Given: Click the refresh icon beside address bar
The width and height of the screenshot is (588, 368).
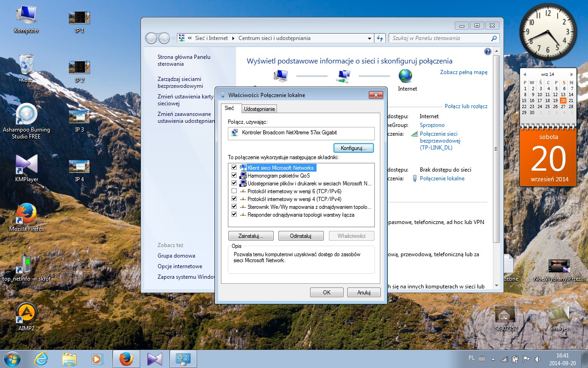Looking at the screenshot, I should coord(380,38).
